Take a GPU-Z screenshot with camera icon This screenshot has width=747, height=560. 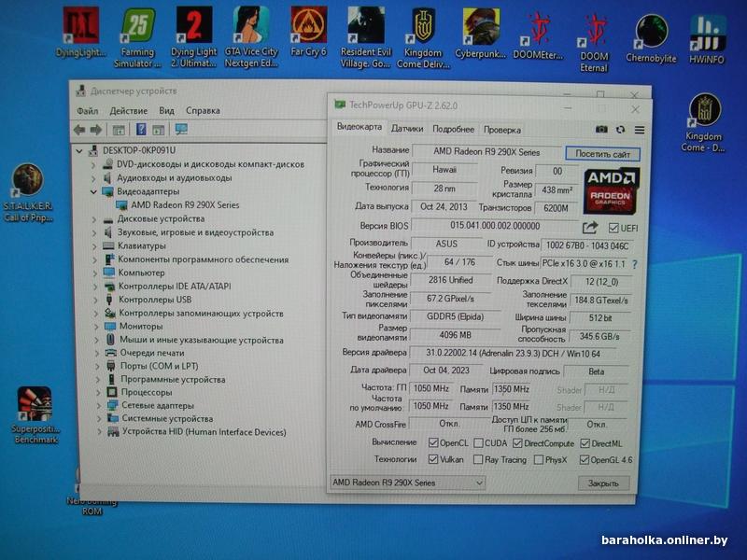tap(601, 130)
